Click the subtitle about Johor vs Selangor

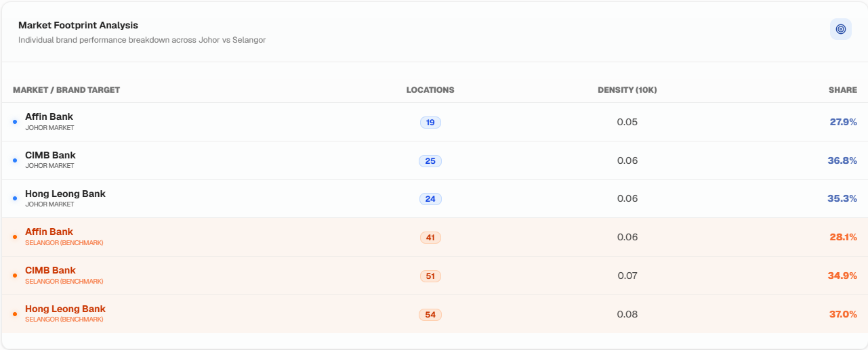(x=142, y=40)
